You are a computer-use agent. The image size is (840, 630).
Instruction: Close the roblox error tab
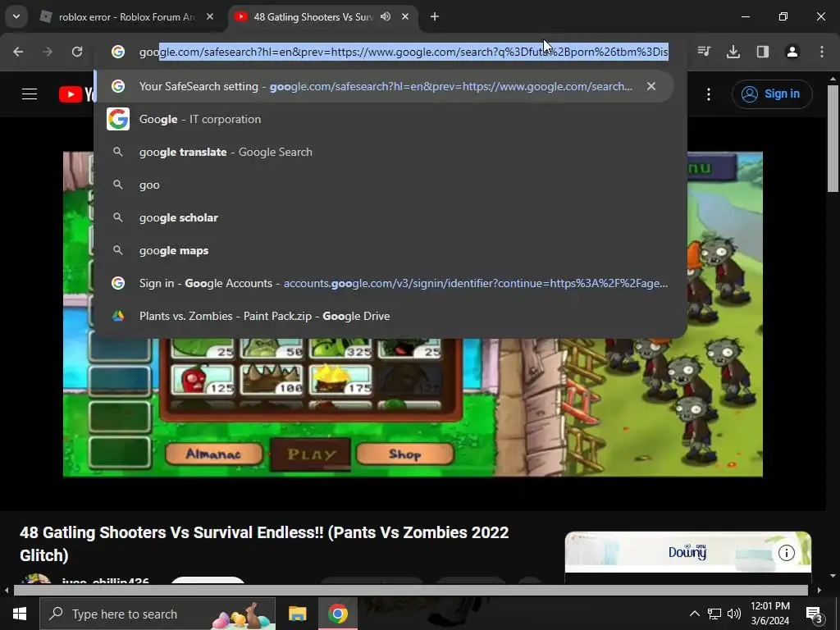[210, 16]
